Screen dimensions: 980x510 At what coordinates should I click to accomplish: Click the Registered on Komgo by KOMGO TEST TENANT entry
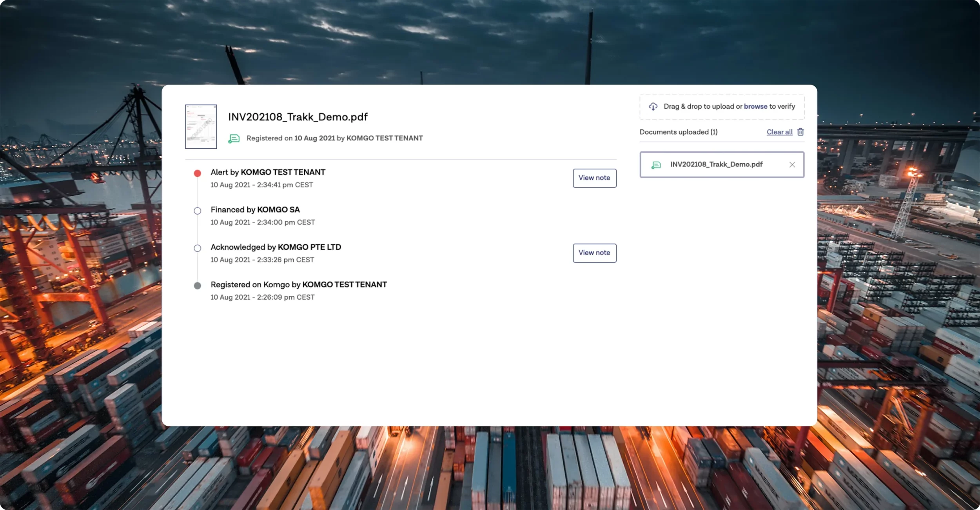click(x=298, y=284)
